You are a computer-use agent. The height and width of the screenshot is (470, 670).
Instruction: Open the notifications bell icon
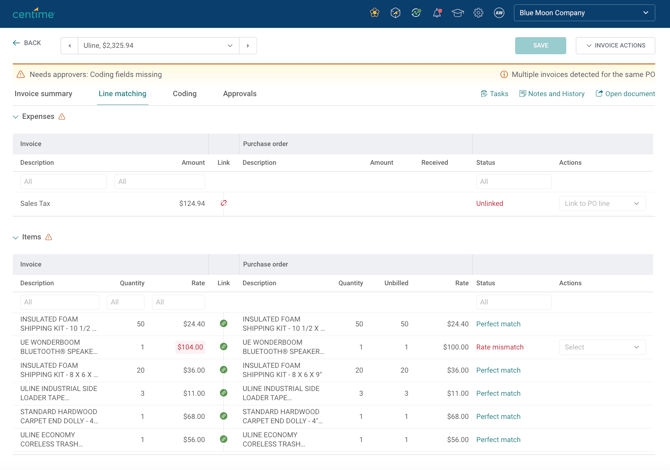[x=437, y=13]
